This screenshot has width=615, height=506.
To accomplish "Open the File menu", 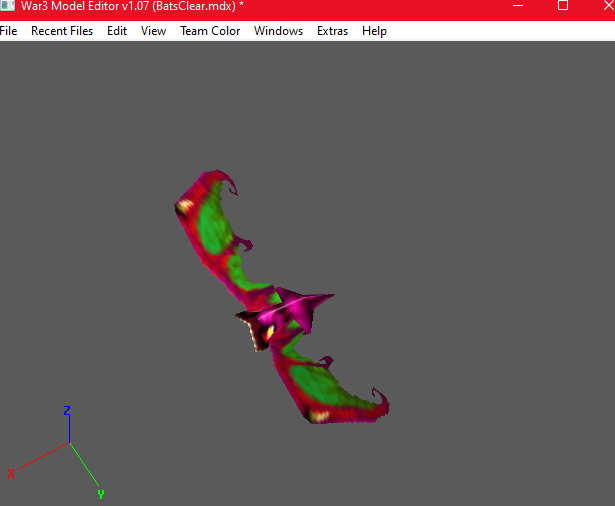I will pyautogui.click(x=8, y=31).
